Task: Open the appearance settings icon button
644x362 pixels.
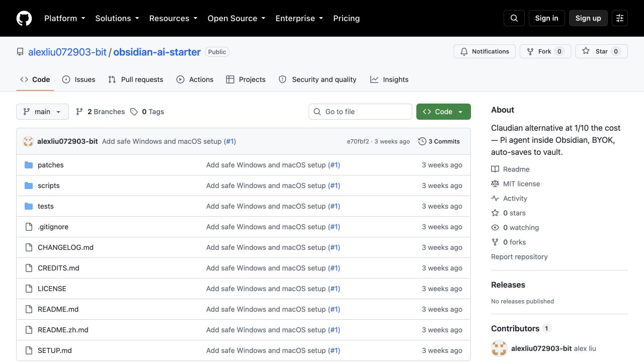Action: [x=620, y=18]
